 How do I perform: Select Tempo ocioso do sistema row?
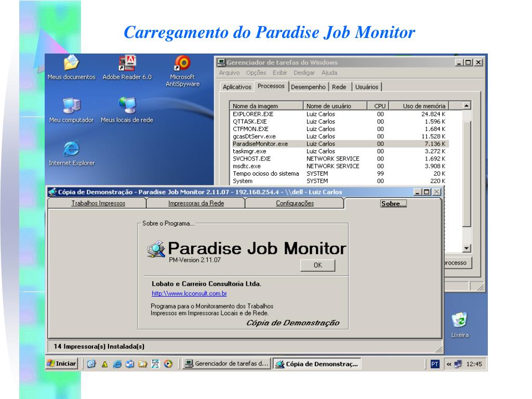tap(339, 174)
